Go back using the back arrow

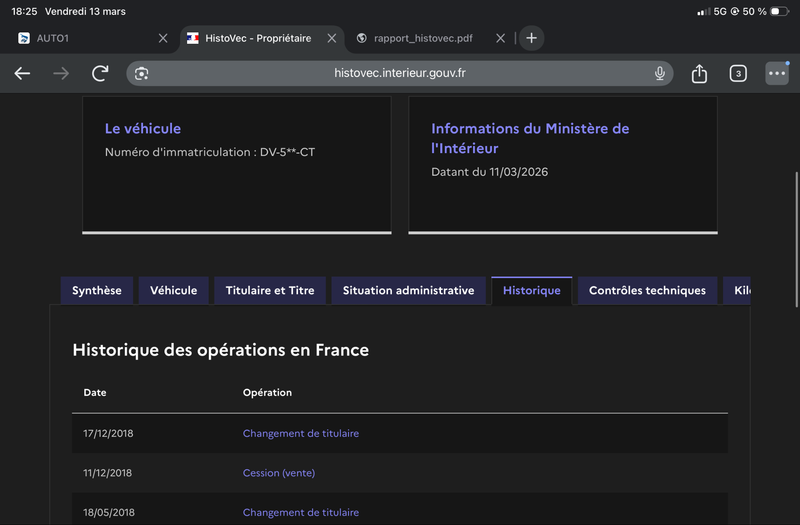pos(22,73)
